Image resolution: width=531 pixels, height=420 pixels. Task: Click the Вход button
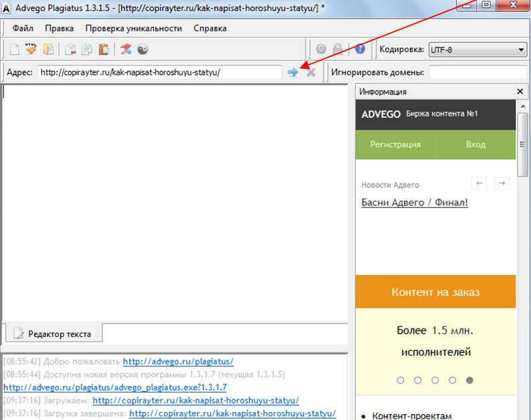click(475, 144)
